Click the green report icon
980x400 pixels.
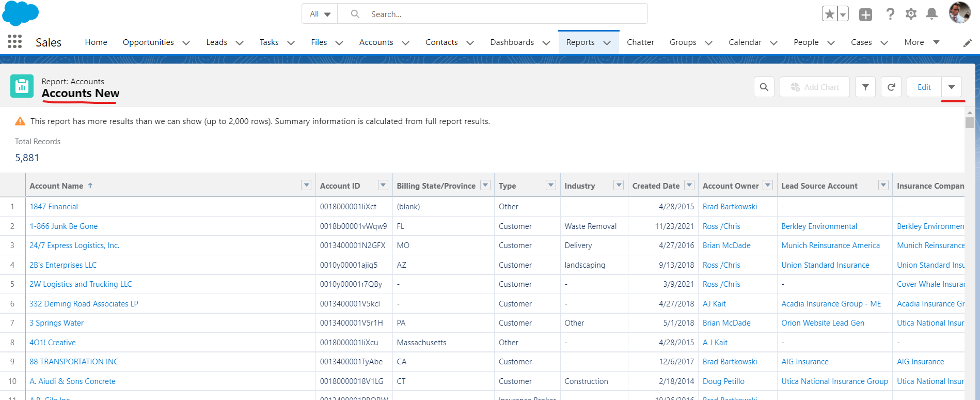tap(22, 86)
